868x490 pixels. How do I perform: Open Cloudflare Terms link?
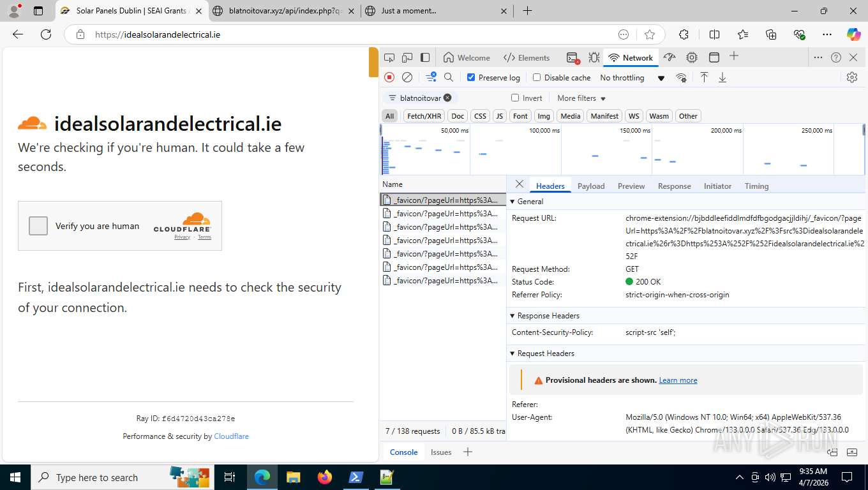(x=204, y=237)
